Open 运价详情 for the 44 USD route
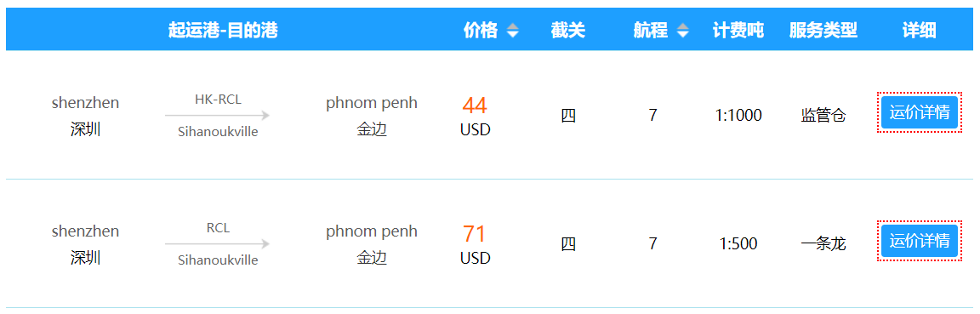The image size is (980, 314). (920, 112)
